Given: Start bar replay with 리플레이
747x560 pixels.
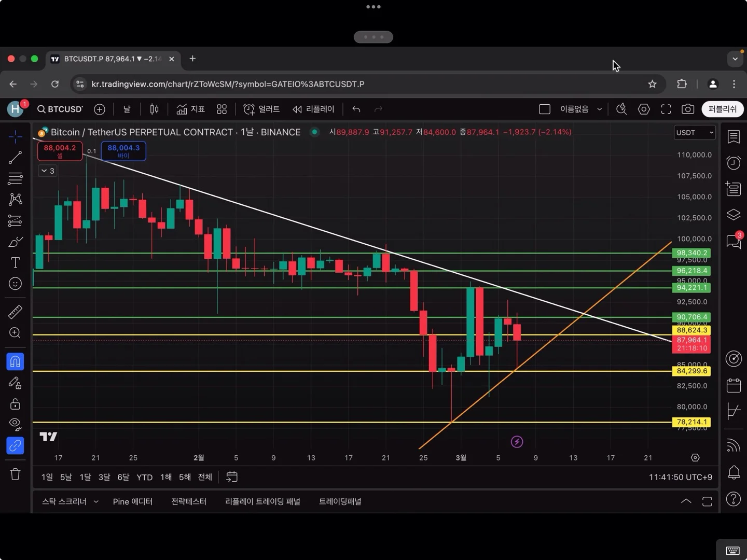Looking at the screenshot, I should click(x=313, y=109).
